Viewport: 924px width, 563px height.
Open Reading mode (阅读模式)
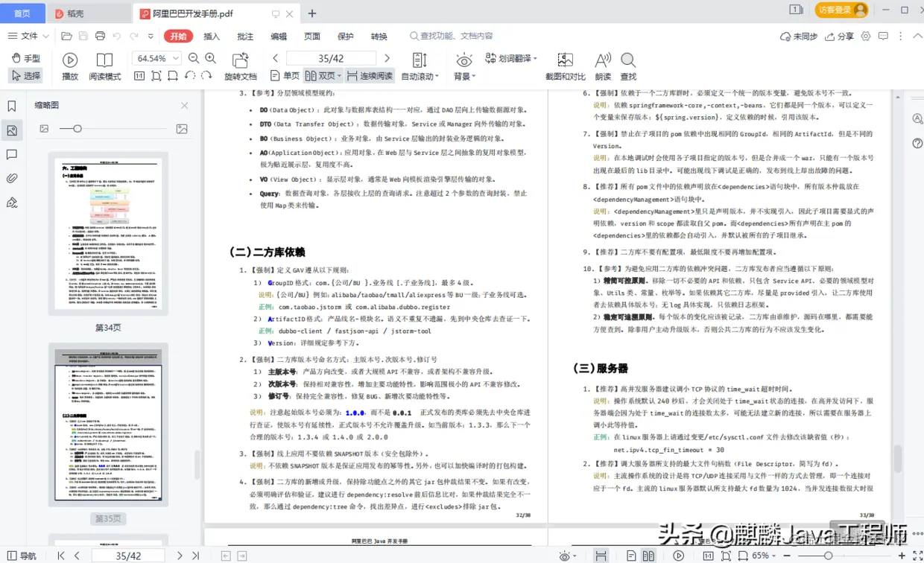click(x=104, y=66)
